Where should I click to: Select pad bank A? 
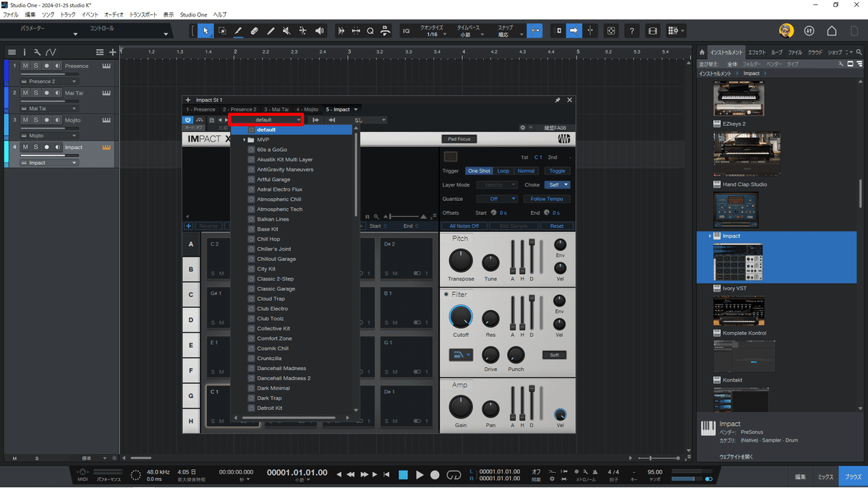pyautogui.click(x=191, y=244)
